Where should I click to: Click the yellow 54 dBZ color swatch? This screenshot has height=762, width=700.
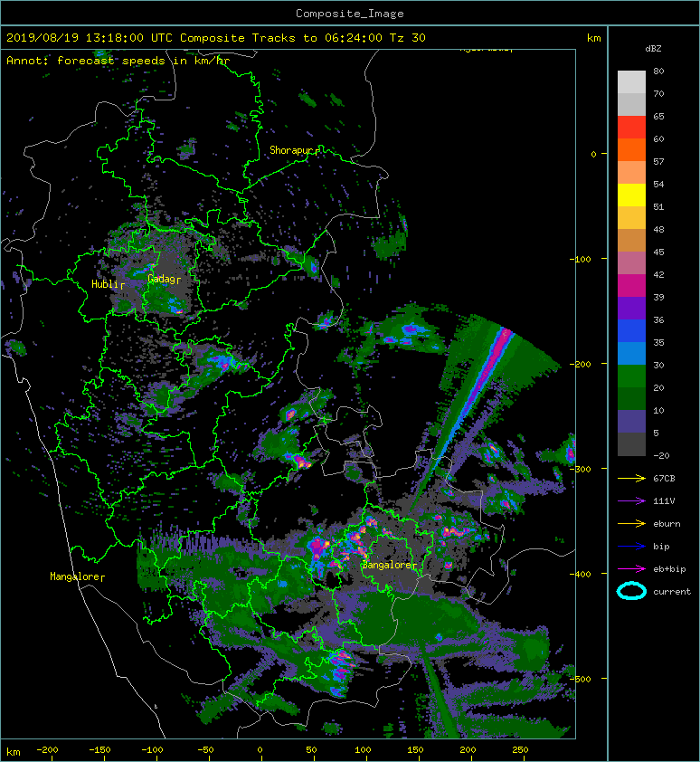point(631,195)
